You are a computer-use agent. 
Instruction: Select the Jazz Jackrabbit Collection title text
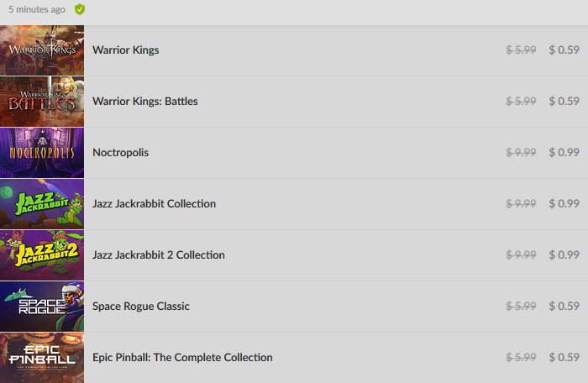[154, 204]
